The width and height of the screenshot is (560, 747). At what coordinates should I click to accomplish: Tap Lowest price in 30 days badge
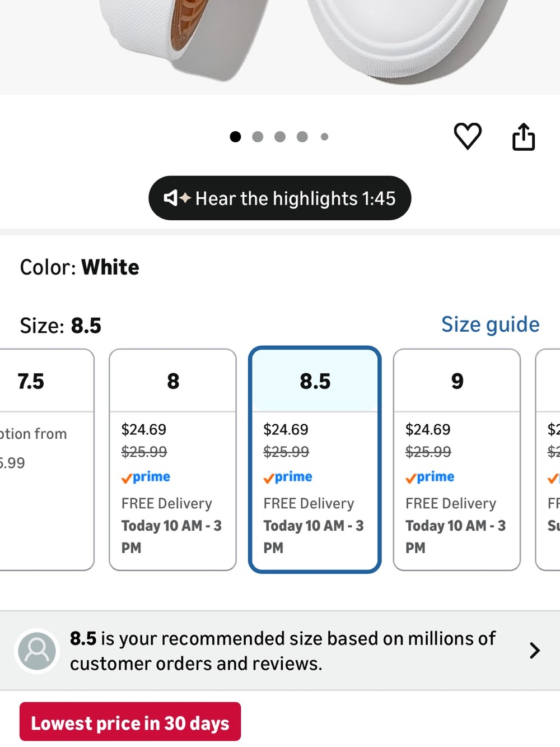coord(130,722)
